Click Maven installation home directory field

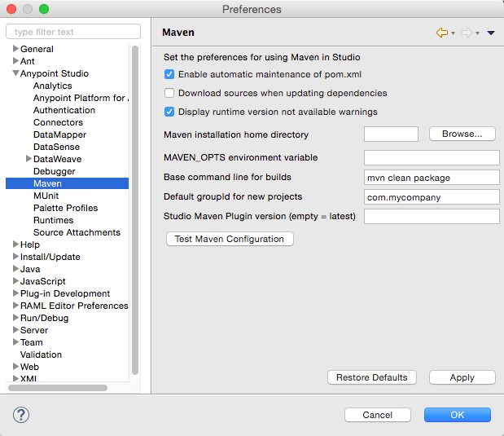click(x=391, y=134)
